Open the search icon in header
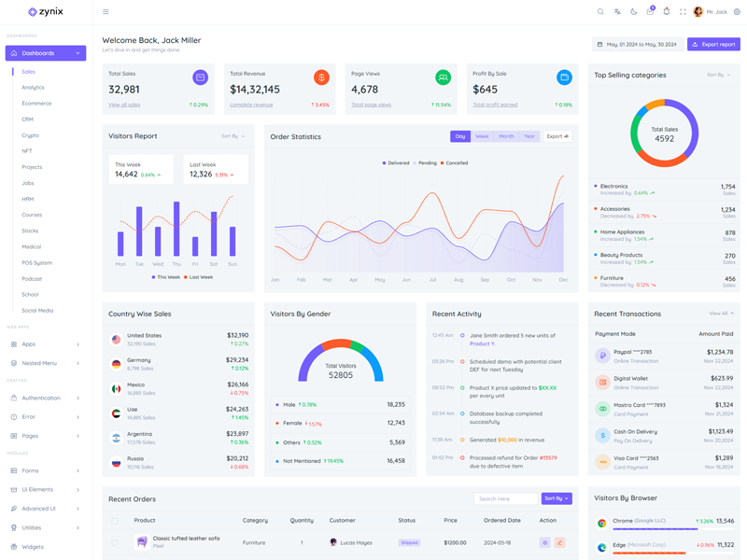 click(x=600, y=12)
